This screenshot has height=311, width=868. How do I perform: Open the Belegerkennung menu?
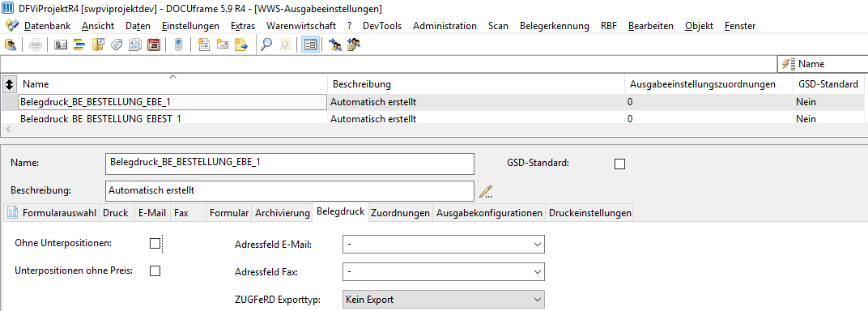554,25
